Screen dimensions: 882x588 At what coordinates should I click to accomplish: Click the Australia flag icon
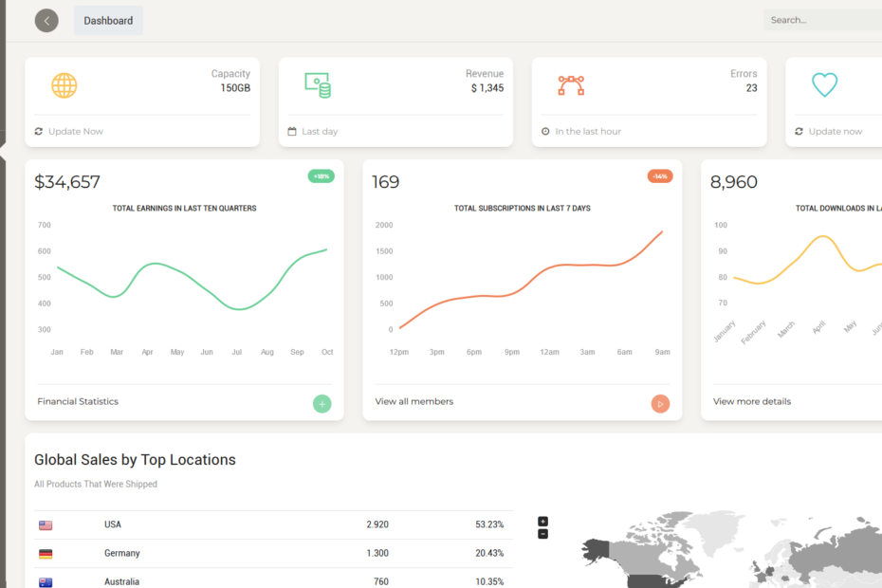point(46,582)
